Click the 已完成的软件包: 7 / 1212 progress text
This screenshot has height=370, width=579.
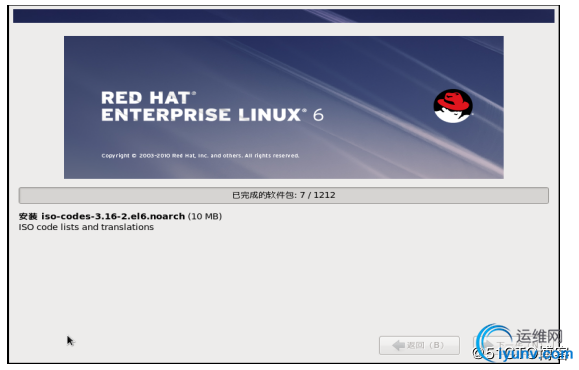tap(284, 195)
